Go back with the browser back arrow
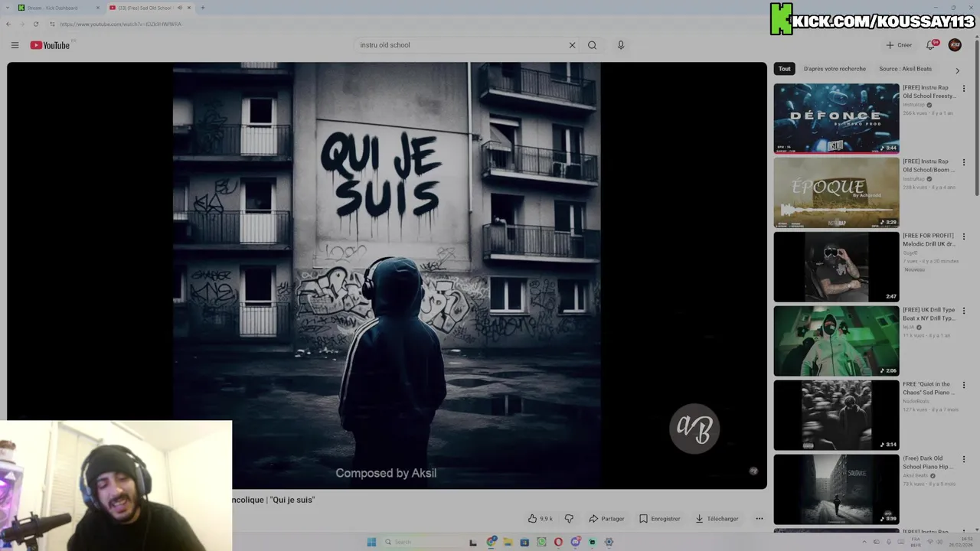This screenshot has width=980, height=551. 8,24
